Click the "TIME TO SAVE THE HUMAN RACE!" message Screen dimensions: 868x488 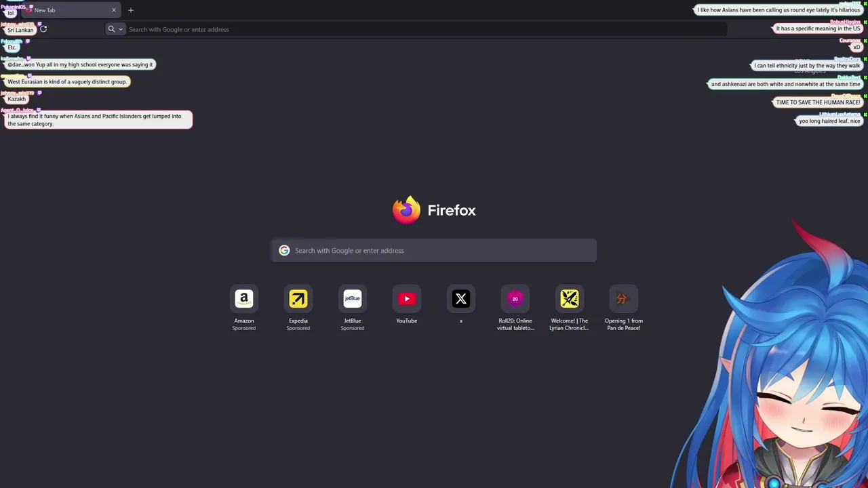818,102
